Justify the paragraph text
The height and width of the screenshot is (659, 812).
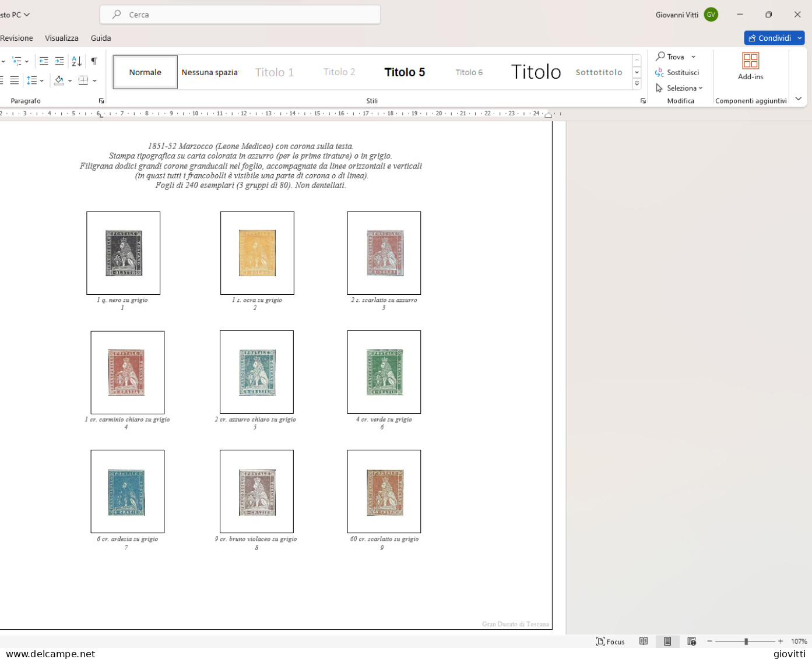click(x=15, y=80)
